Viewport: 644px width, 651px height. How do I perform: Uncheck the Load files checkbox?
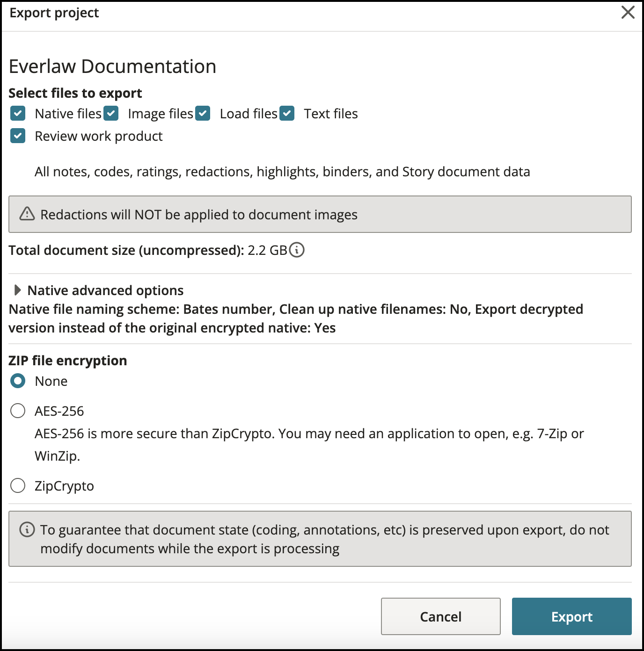coord(203,114)
